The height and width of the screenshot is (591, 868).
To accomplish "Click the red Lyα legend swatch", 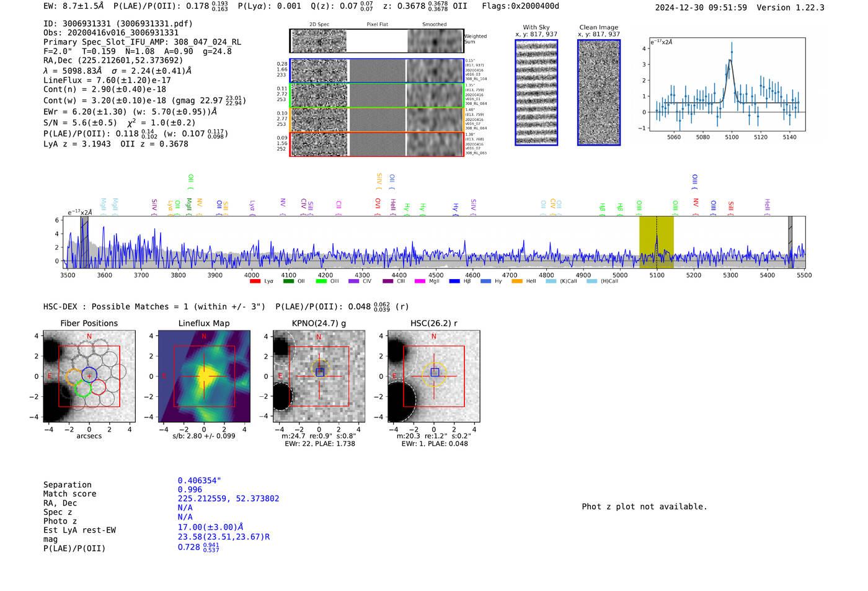I will 255,282.
